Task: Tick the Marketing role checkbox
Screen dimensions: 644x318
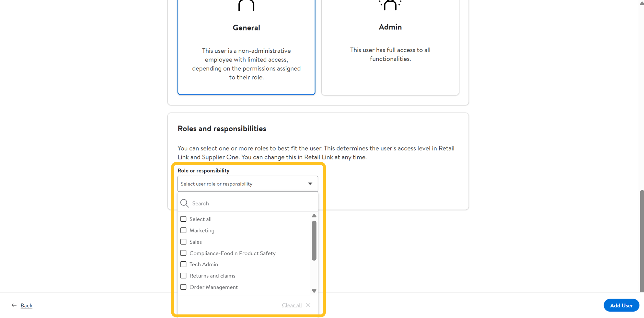Action: click(183, 230)
